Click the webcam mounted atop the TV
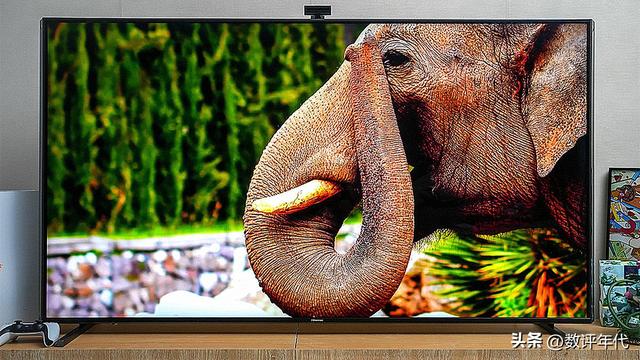640x360 pixels. pyautogui.click(x=318, y=11)
